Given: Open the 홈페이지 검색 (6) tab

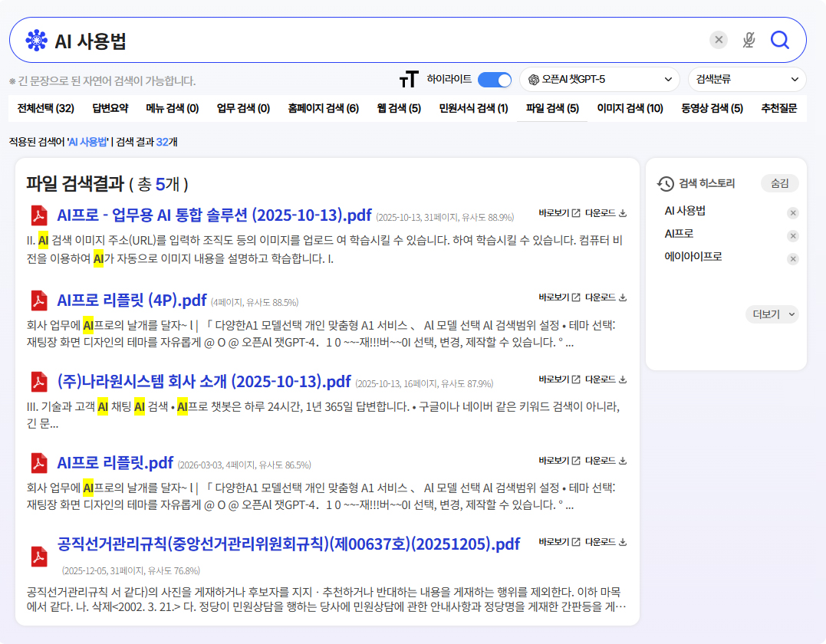Looking at the screenshot, I should (x=323, y=109).
